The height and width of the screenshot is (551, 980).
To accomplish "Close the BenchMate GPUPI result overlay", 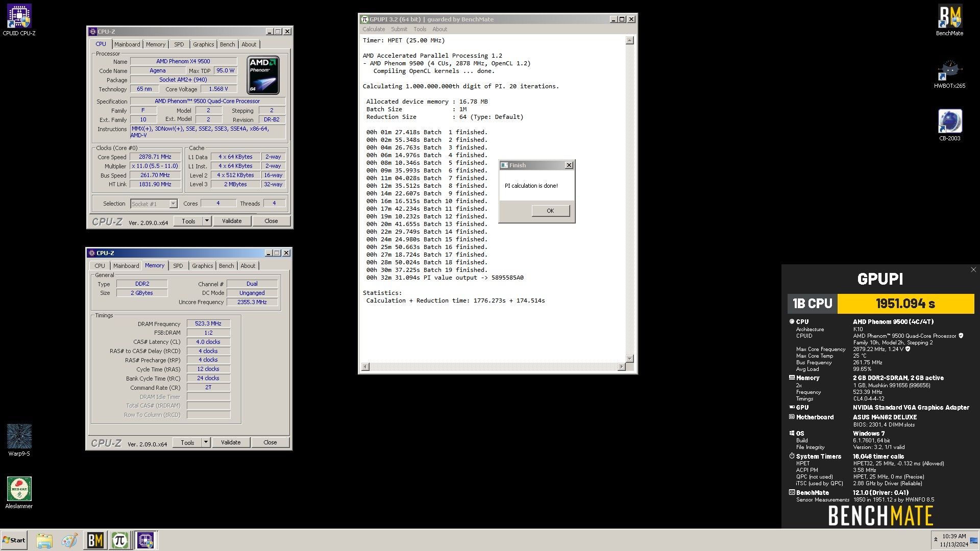I will 973,270.
